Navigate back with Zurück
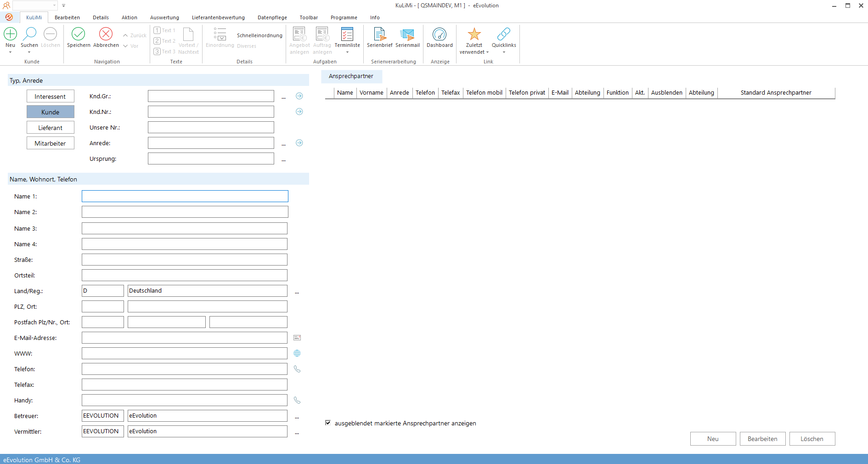 [x=135, y=35]
